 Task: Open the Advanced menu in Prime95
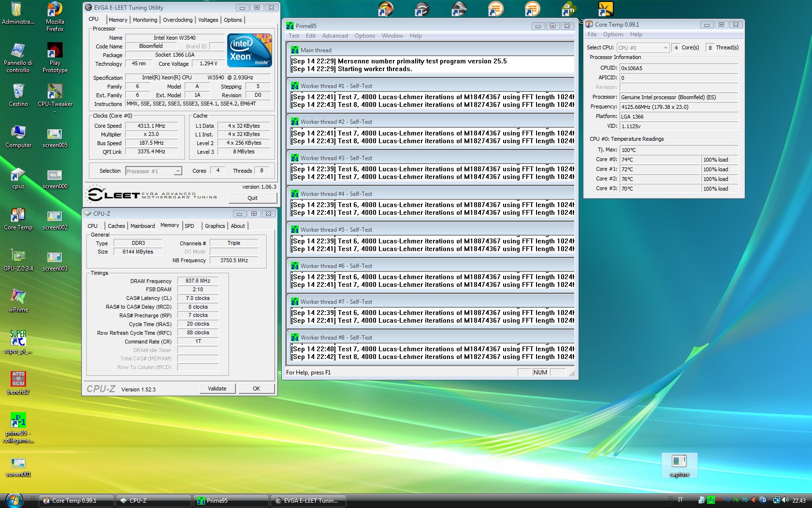[335, 36]
